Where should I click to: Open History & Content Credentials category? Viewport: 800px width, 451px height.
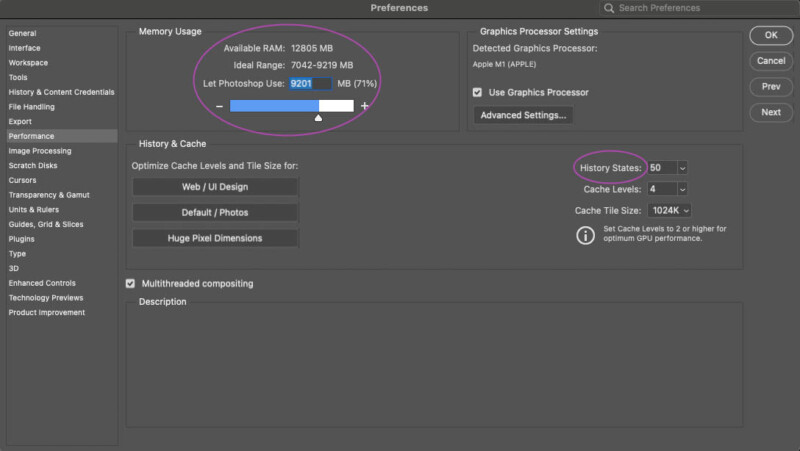[61, 92]
